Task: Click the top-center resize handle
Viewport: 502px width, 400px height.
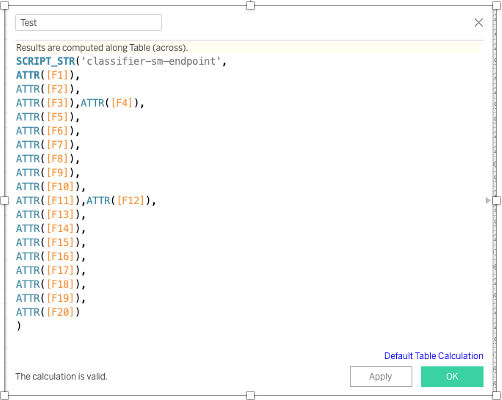Action: pos(250,5)
